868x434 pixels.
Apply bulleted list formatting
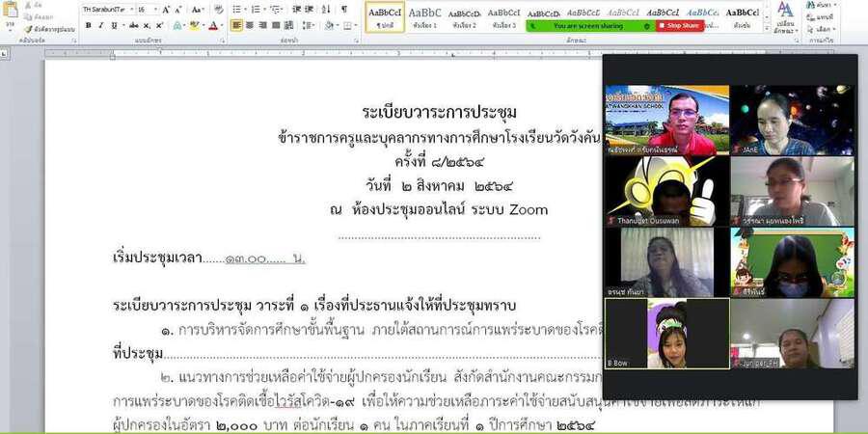click(x=237, y=9)
